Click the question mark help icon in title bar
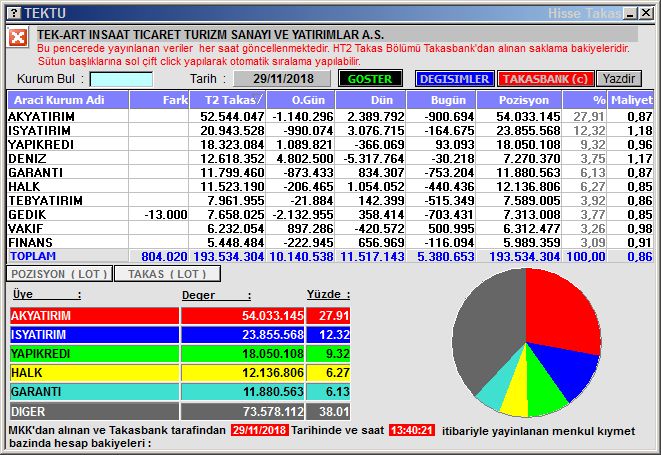 tap(13, 13)
